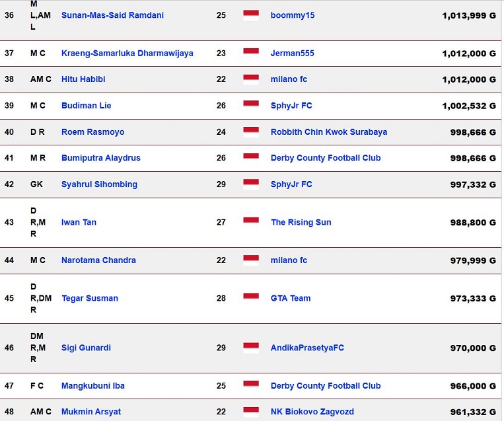Select value 979,999 G
The width and height of the screenshot is (504, 421).
[x=473, y=260]
